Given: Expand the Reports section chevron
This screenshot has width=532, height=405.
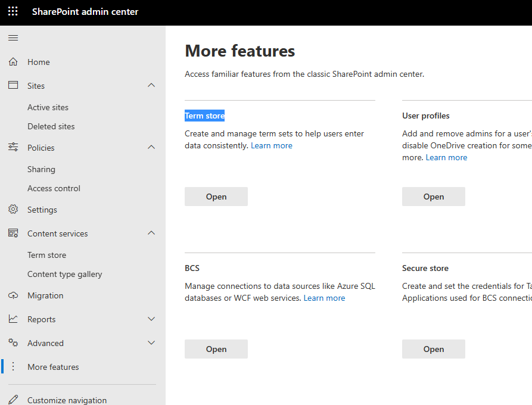Looking at the screenshot, I should (x=151, y=319).
